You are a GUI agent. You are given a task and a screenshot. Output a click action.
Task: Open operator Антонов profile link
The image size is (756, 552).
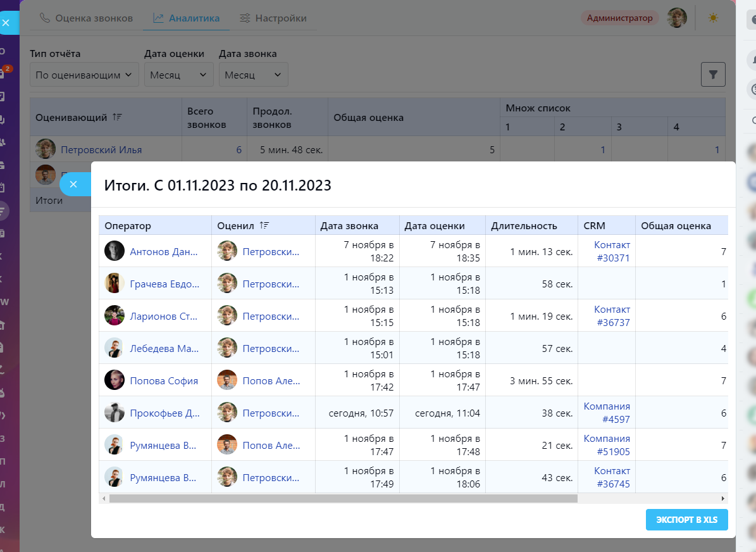click(x=164, y=251)
